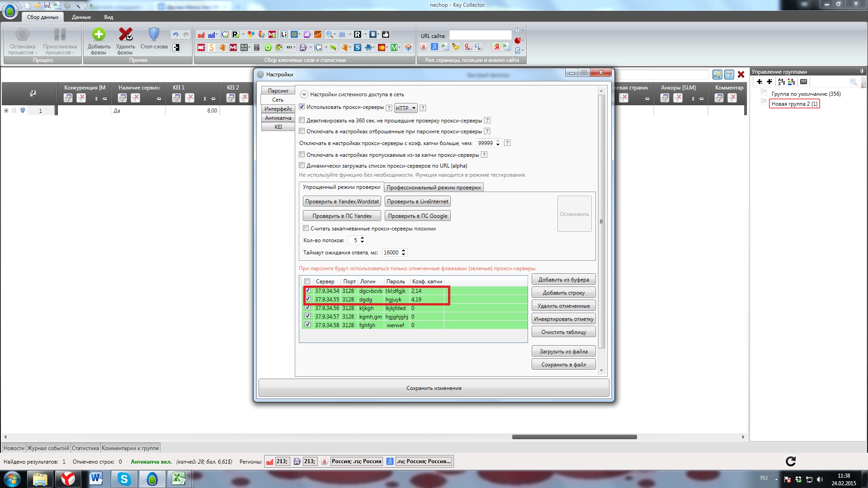Screen dimensions: 868x488
Task: Check Считать закапчеванные прокси-серверы плохими
Action: pos(306,228)
